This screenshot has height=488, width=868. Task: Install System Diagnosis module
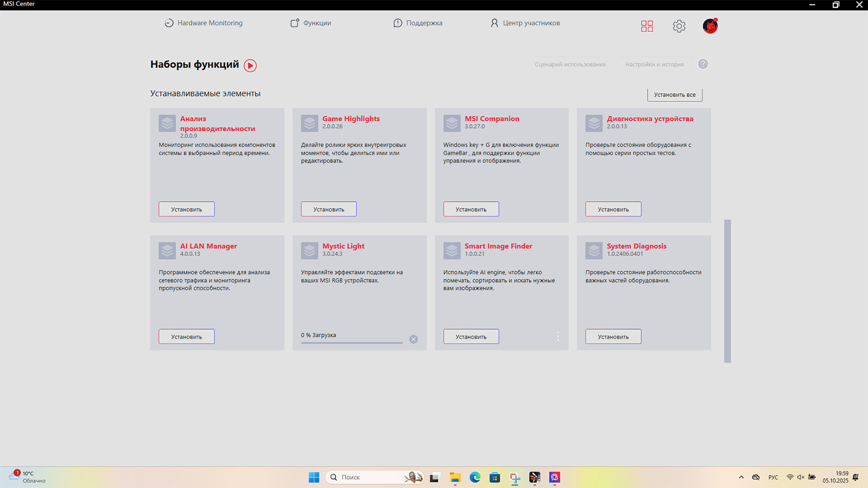point(613,337)
